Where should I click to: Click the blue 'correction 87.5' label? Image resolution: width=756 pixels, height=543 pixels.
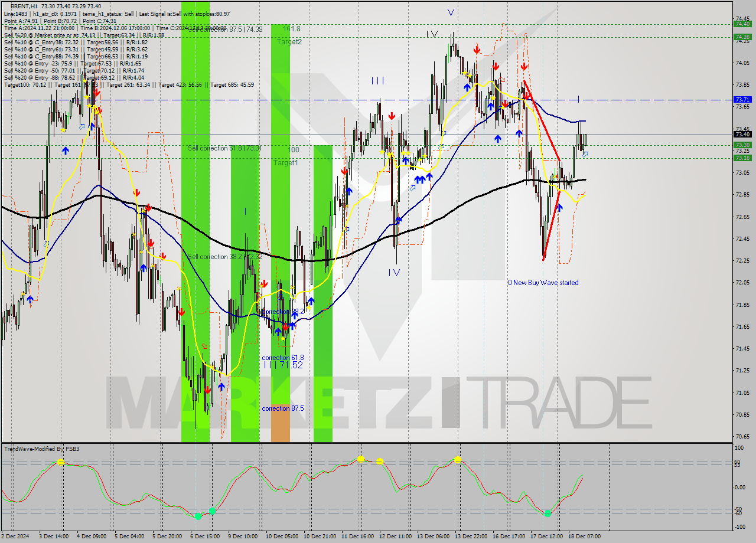pos(283,408)
